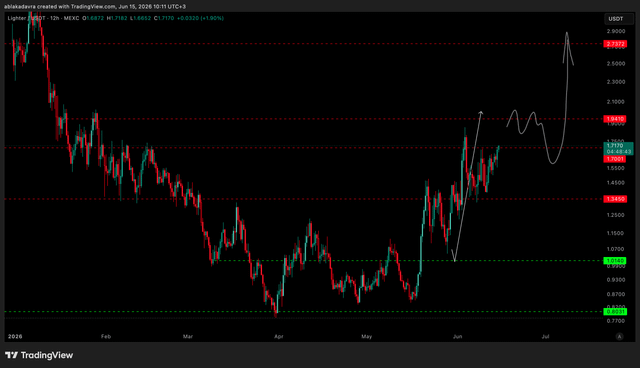Click the 2.5000 price axis value
Image resolution: width=640 pixels, height=368 pixels.
pos(616,64)
